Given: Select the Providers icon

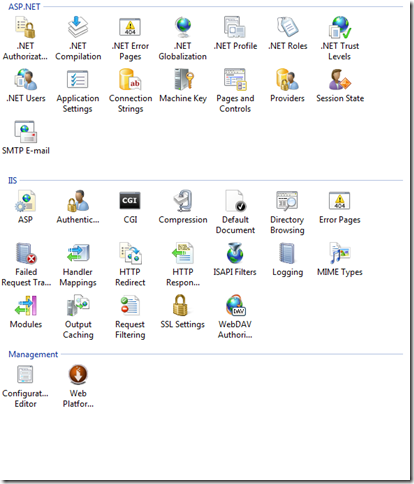Looking at the screenshot, I should tap(287, 80).
